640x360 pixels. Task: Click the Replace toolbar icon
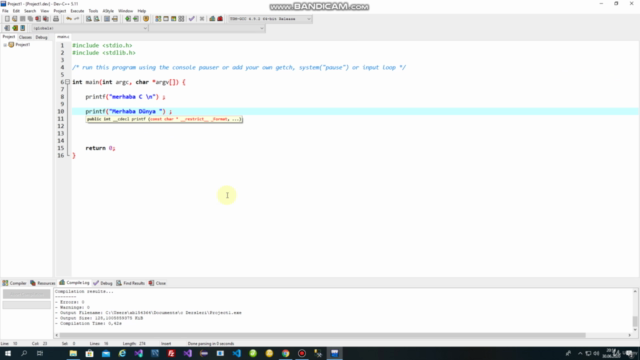coord(96,19)
